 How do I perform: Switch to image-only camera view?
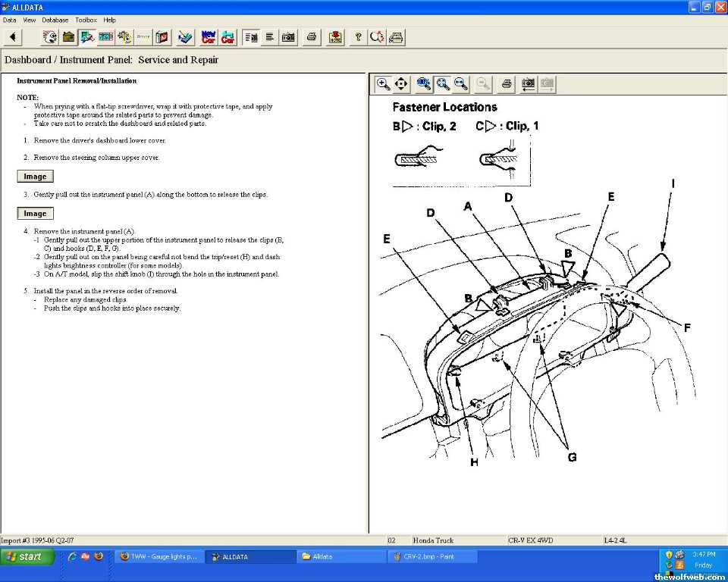tap(288, 36)
